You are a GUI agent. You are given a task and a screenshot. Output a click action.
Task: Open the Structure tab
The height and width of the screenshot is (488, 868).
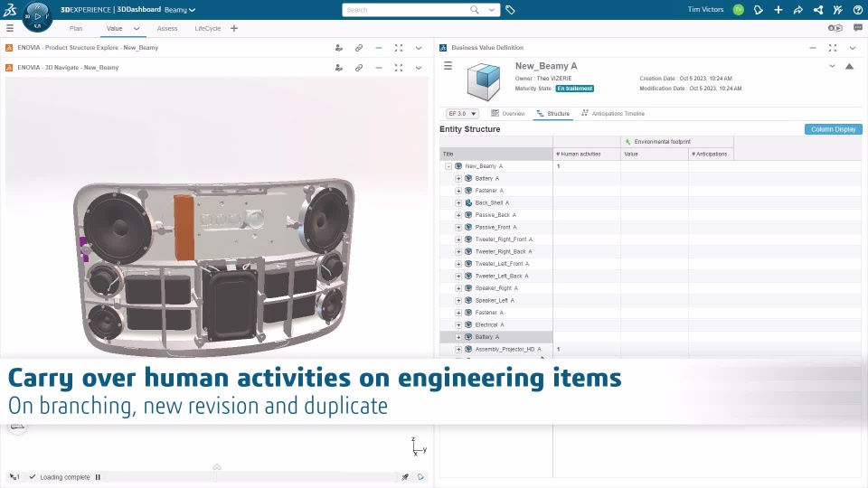pos(553,114)
